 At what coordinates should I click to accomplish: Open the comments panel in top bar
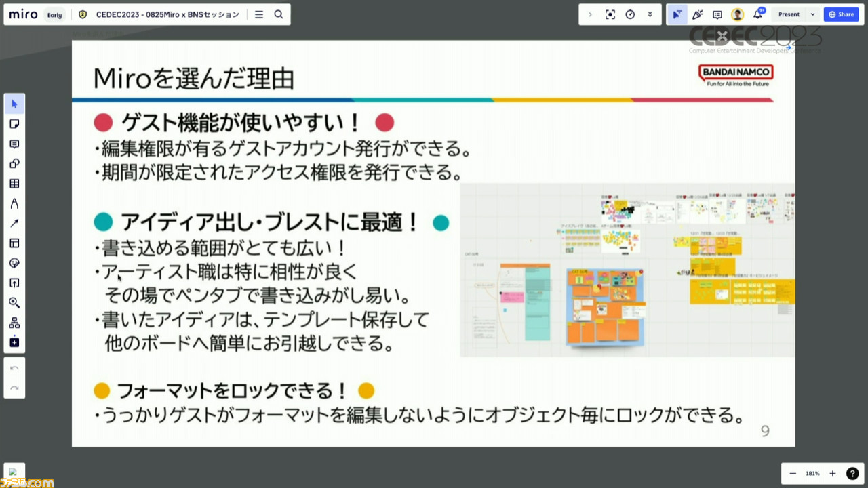717,14
